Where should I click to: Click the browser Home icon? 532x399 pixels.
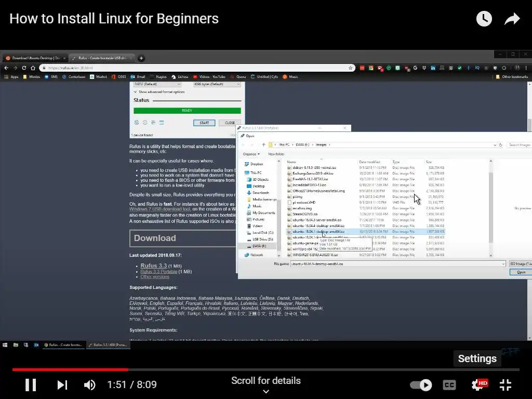[x=33, y=68]
